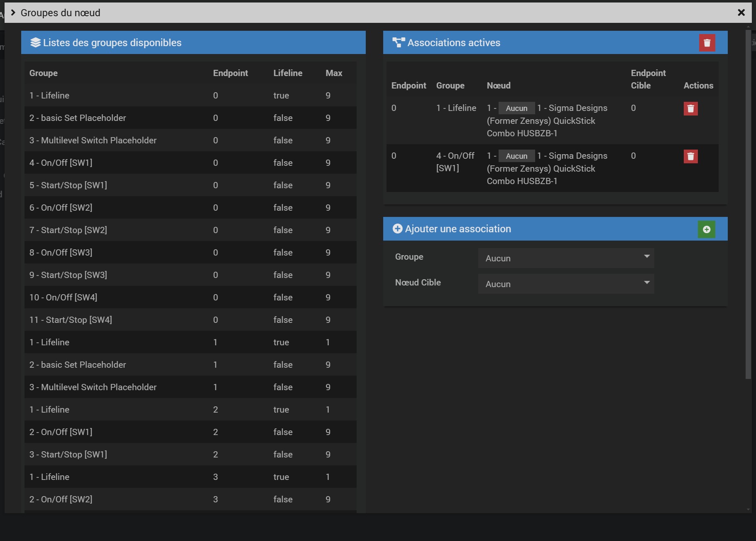Click green add association plus button
The image size is (756, 541).
pyautogui.click(x=707, y=229)
